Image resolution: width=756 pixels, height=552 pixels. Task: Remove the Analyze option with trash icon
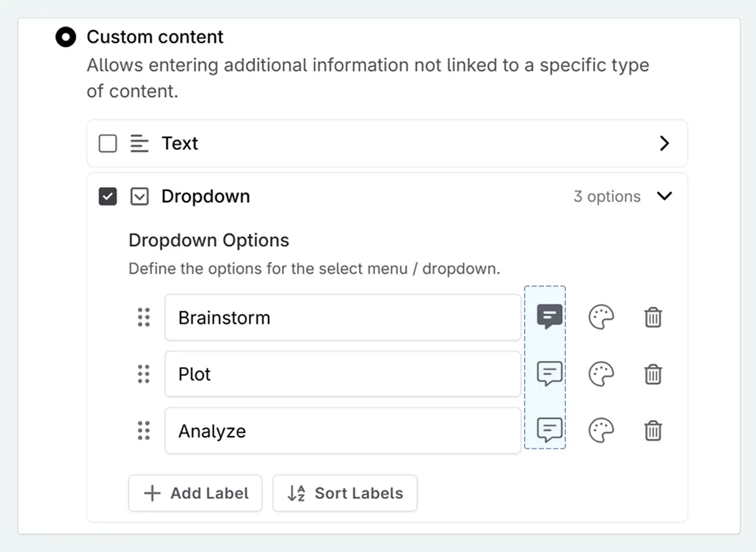tap(653, 430)
